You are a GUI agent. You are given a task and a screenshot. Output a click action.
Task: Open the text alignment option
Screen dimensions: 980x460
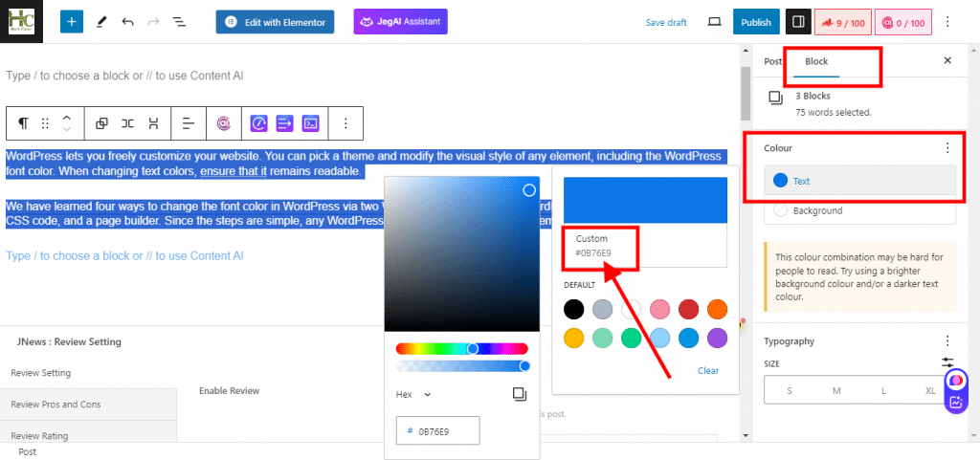(x=189, y=123)
